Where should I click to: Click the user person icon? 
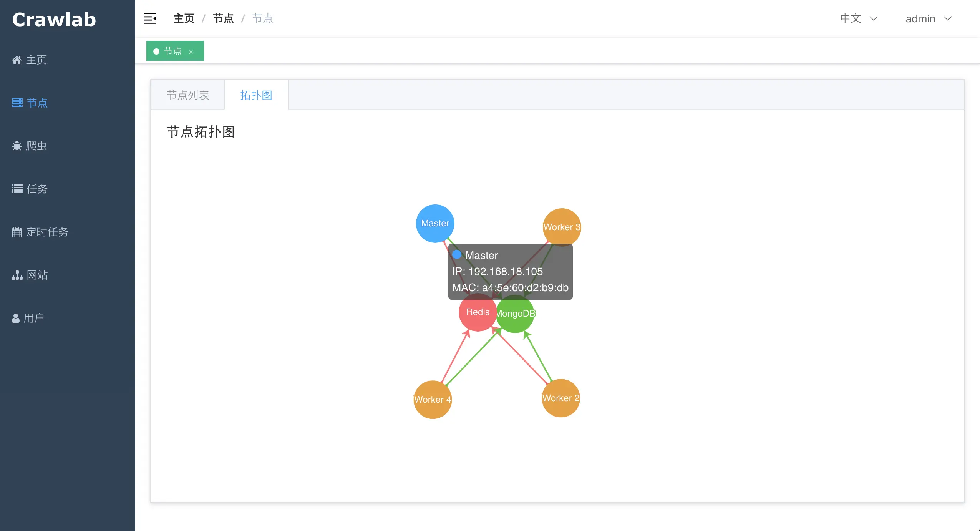[16, 318]
